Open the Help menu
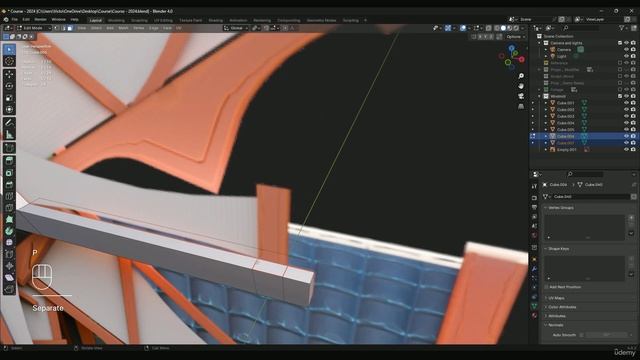640x360 pixels. click(74, 20)
